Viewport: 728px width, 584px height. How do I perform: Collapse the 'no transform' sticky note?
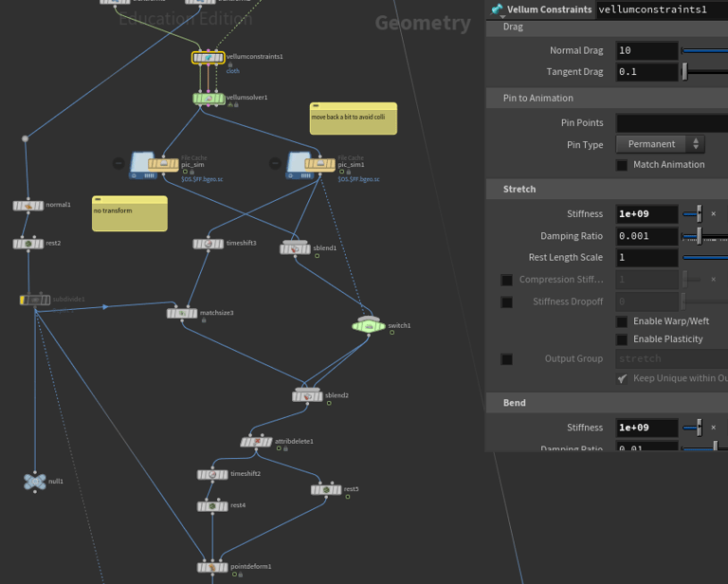98,199
